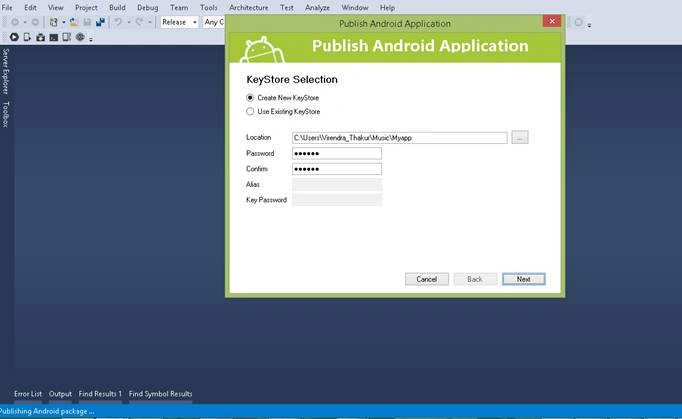Open the Project menu

[86, 7]
